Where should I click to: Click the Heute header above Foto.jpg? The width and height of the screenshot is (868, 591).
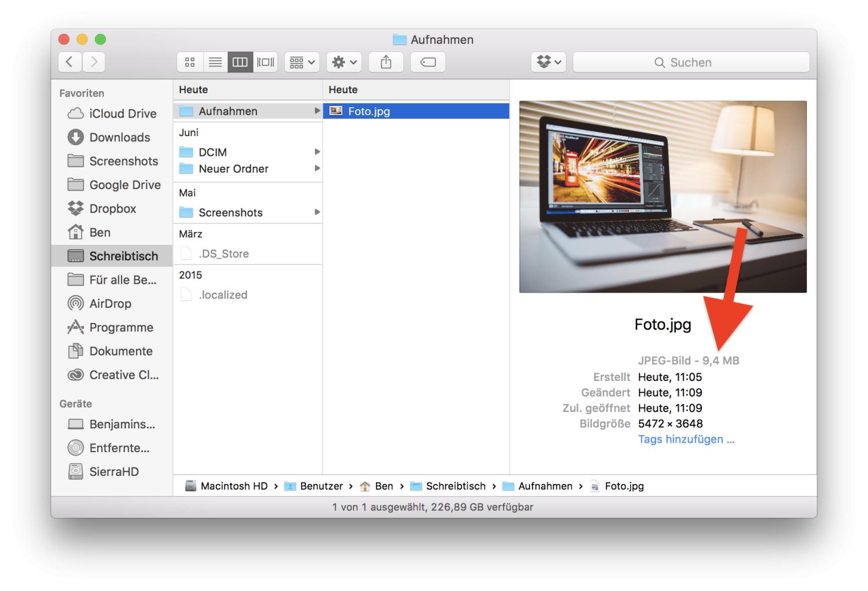tap(343, 90)
